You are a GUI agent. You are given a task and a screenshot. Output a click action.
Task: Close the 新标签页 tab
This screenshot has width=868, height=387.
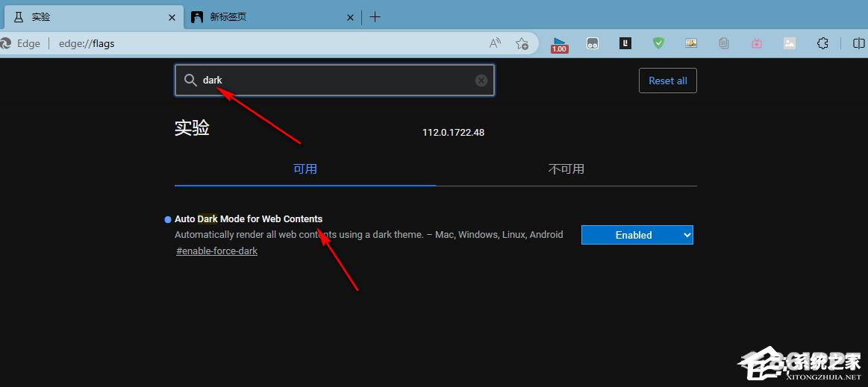coord(350,17)
